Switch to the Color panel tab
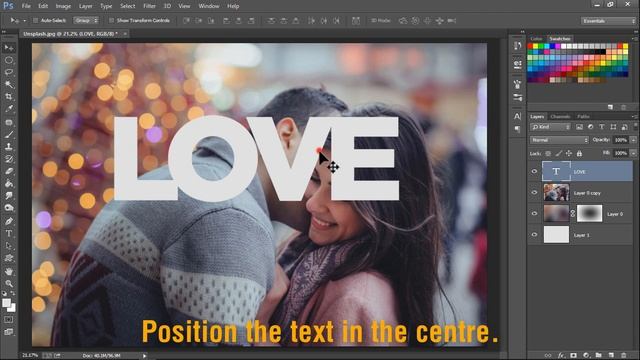This screenshot has height=360, width=640. pyautogui.click(x=536, y=39)
